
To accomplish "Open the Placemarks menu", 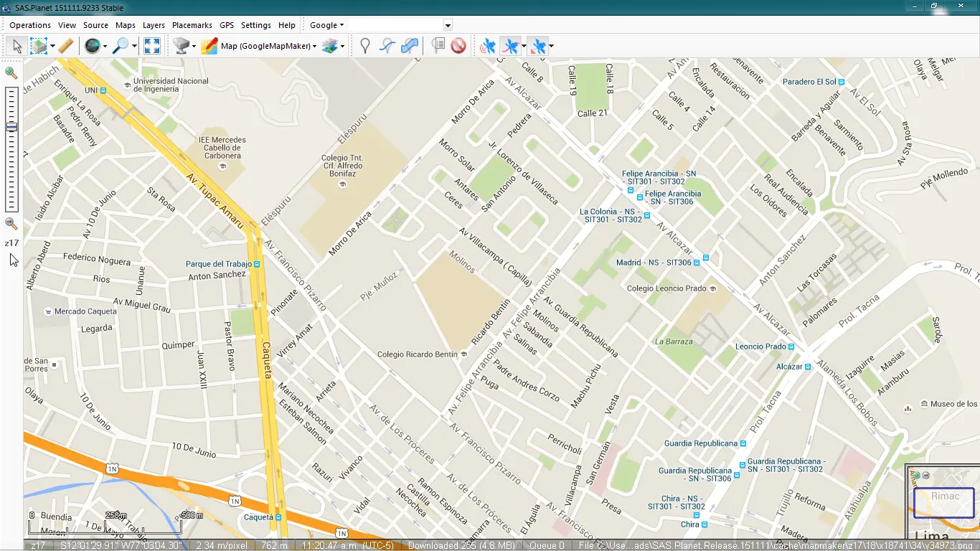I will 192,25.
